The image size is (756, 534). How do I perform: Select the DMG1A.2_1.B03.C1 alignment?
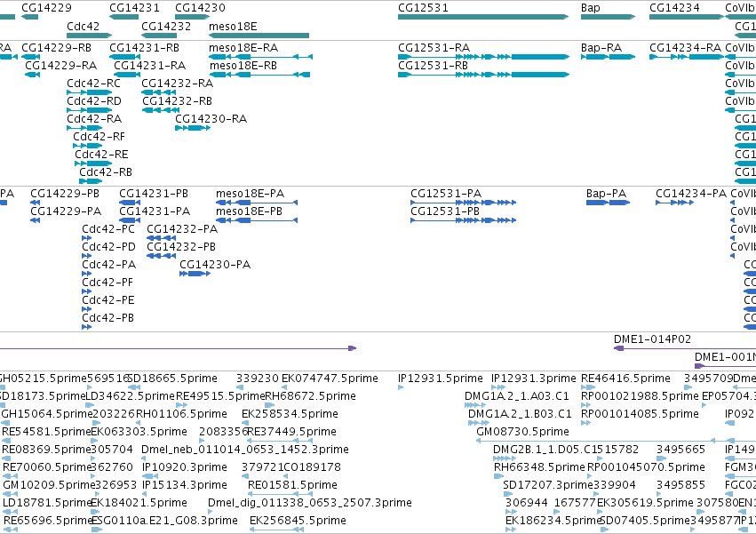point(520,414)
